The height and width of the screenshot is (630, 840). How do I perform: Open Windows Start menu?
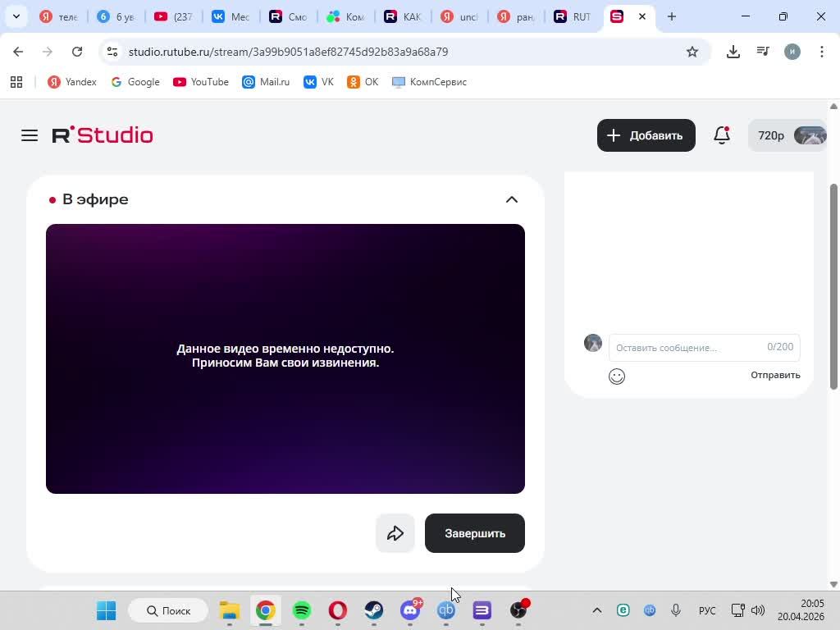(106, 610)
